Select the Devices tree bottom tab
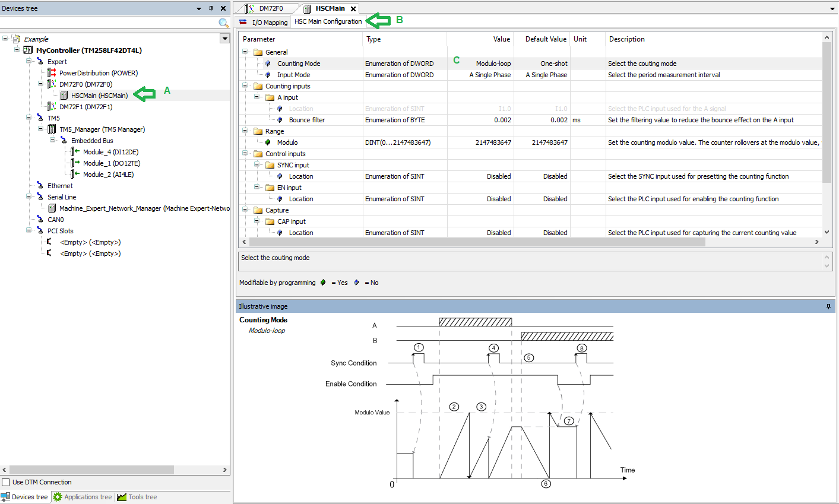Image resolution: width=839 pixels, height=504 pixels. pos(24,497)
